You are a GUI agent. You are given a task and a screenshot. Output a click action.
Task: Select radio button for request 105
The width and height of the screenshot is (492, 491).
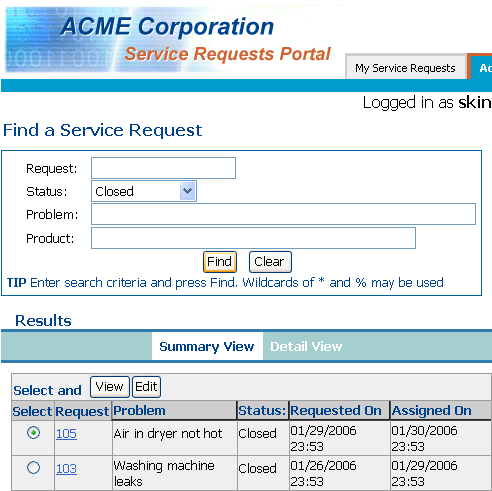(x=33, y=433)
